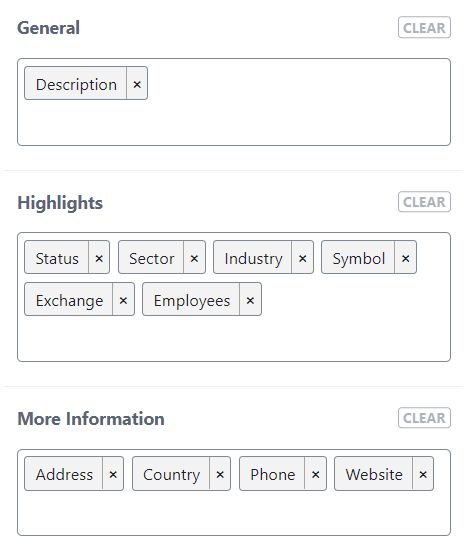Remove the Description tag via its x
The height and width of the screenshot is (558, 467).
[137, 83]
